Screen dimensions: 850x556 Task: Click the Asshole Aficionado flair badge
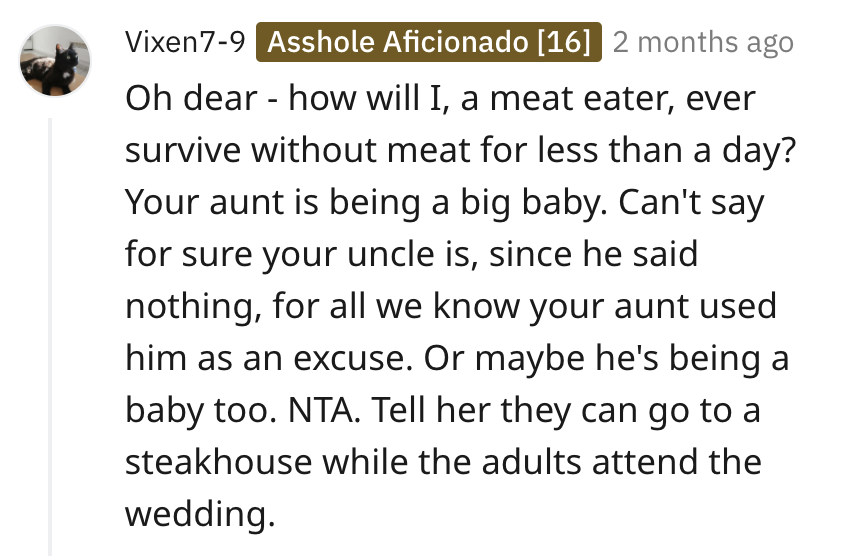[428, 42]
